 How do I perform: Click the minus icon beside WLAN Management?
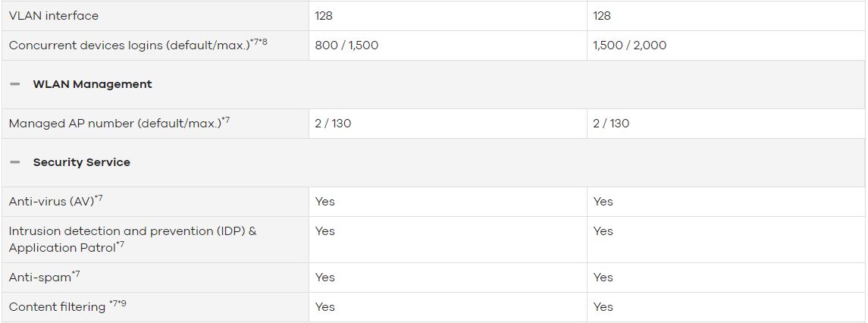pyautogui.click(x=15, y=84)
